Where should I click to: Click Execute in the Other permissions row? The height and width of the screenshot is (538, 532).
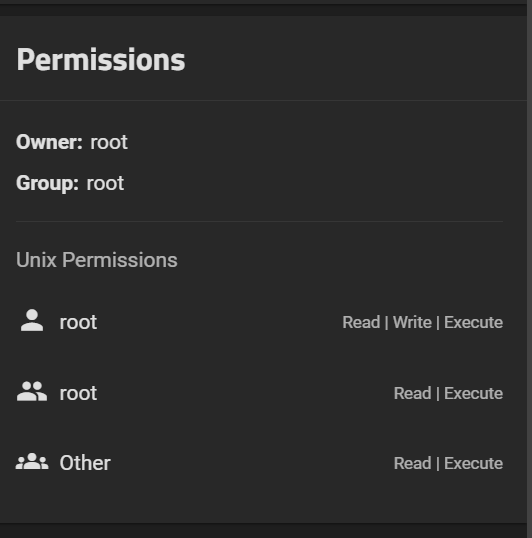point(473,463)
